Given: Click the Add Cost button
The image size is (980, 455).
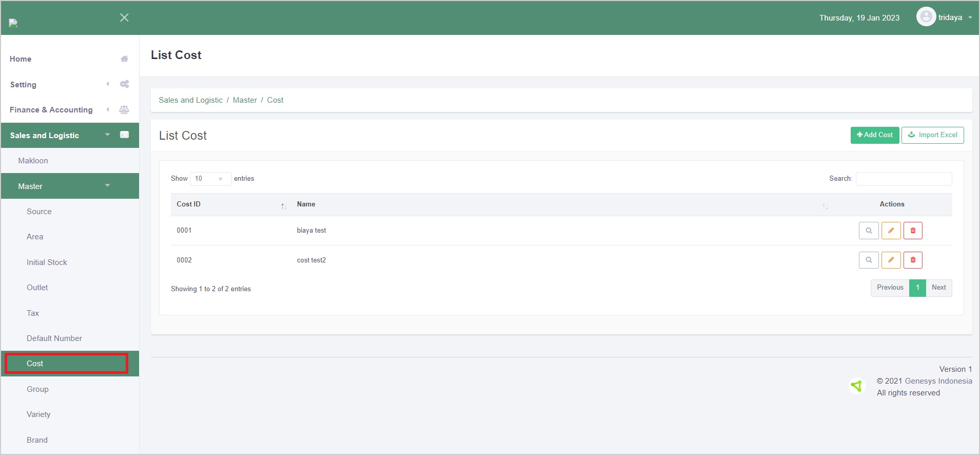Looking at the screenshot, I should pyautogui.click(x=874, y=135).
